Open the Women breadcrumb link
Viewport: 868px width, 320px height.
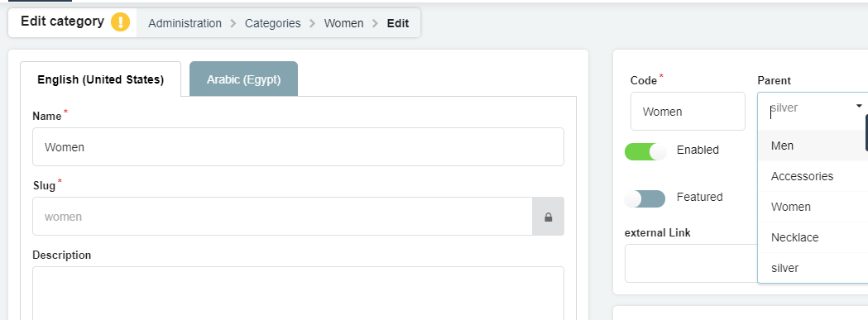point(343,23)
